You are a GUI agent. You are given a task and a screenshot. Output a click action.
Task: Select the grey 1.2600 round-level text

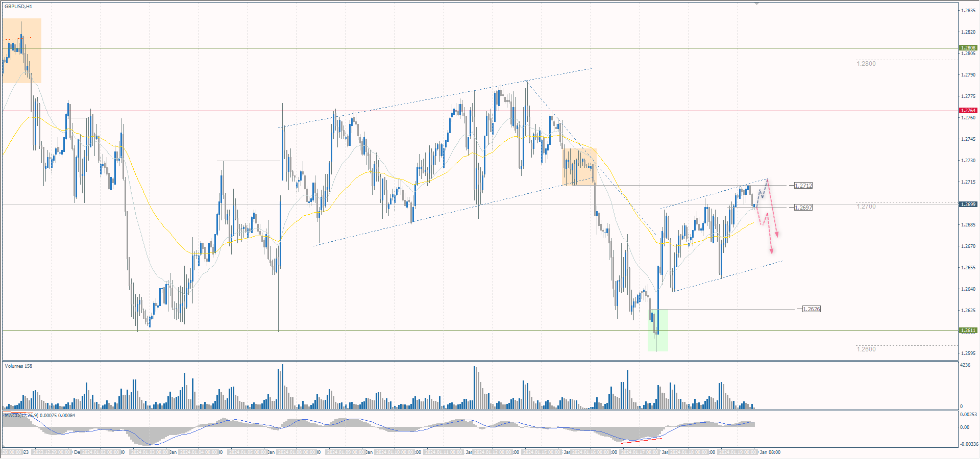tap(866, 349)
